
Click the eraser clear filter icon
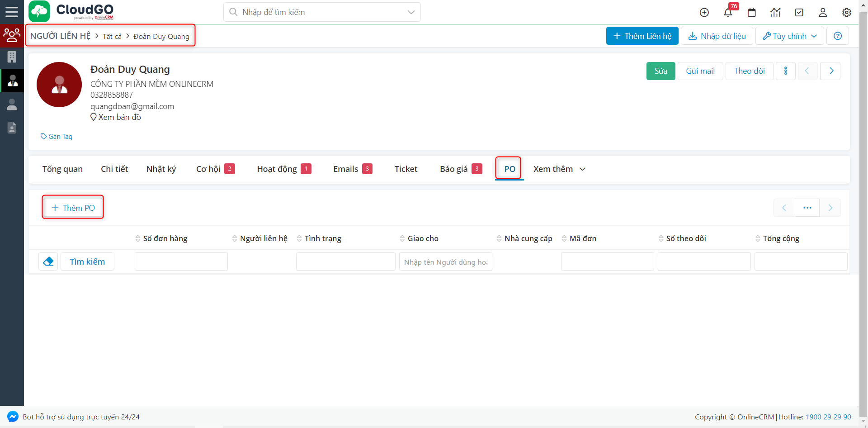[48, 262]
